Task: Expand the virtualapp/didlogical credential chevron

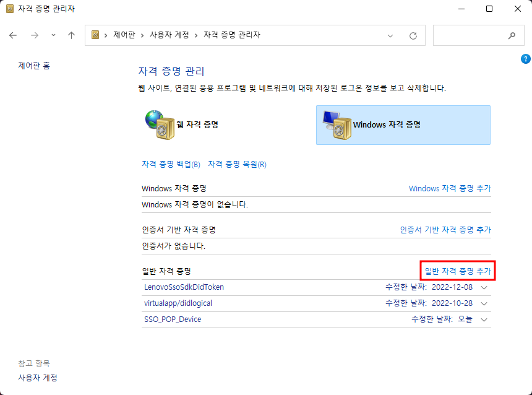Action: [x=484, y=303]
